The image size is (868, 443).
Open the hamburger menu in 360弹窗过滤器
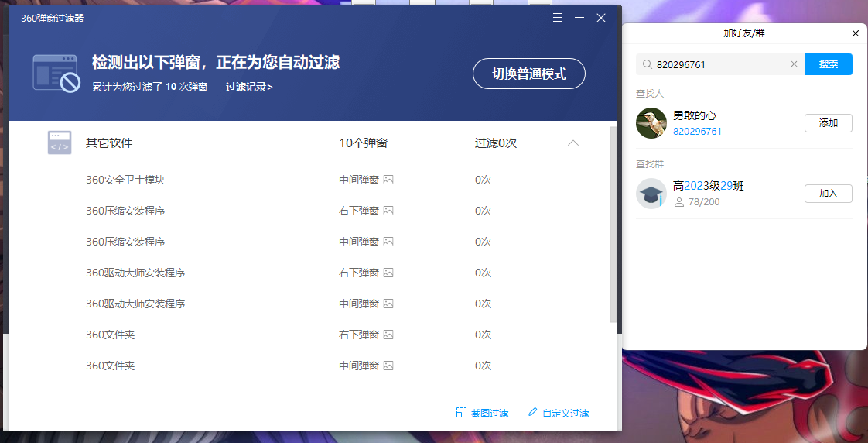tap(558, 18)
